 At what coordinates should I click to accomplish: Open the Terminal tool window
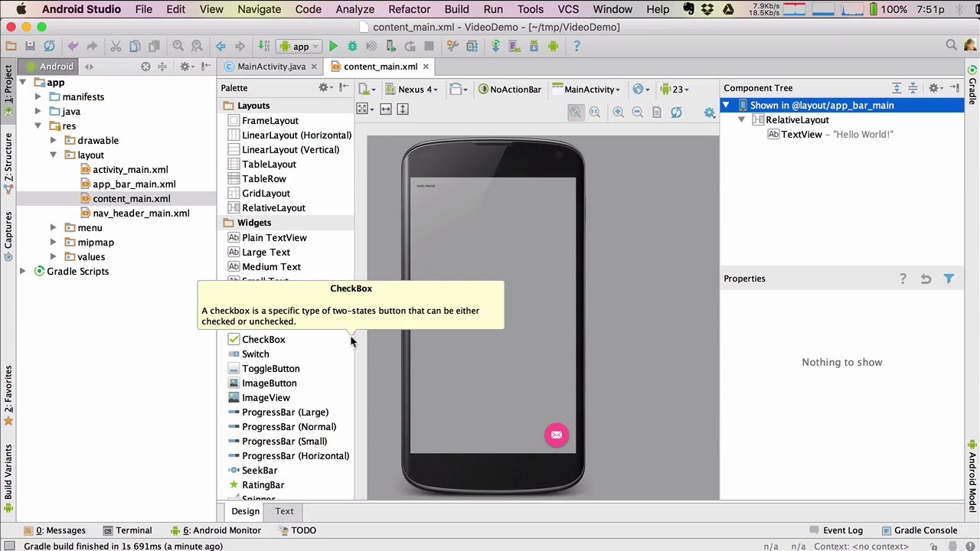[127, 530]
